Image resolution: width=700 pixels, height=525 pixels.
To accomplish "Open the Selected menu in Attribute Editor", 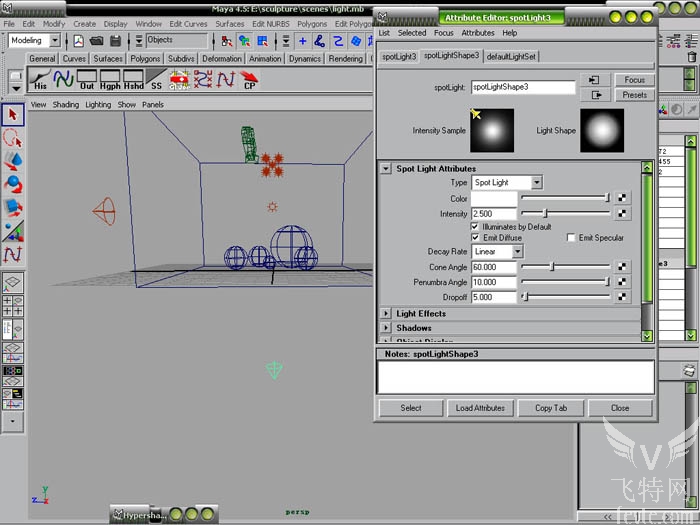I will (412, 33).
